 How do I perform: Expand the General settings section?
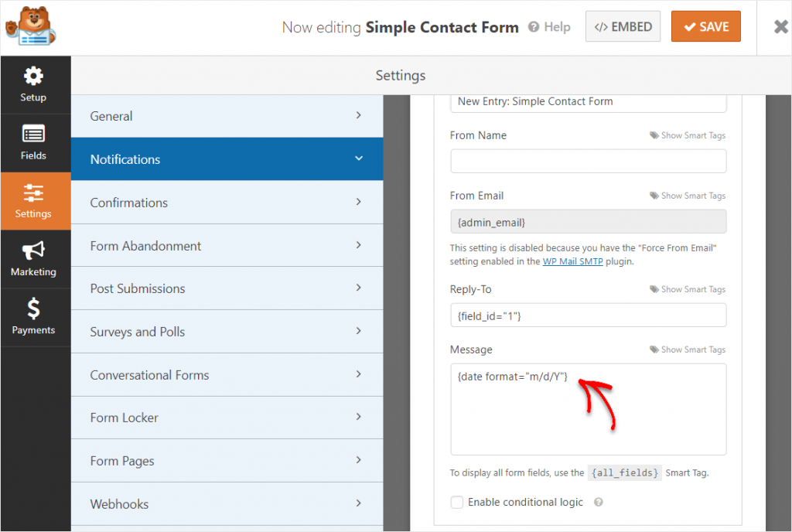[x=227, y=116]
